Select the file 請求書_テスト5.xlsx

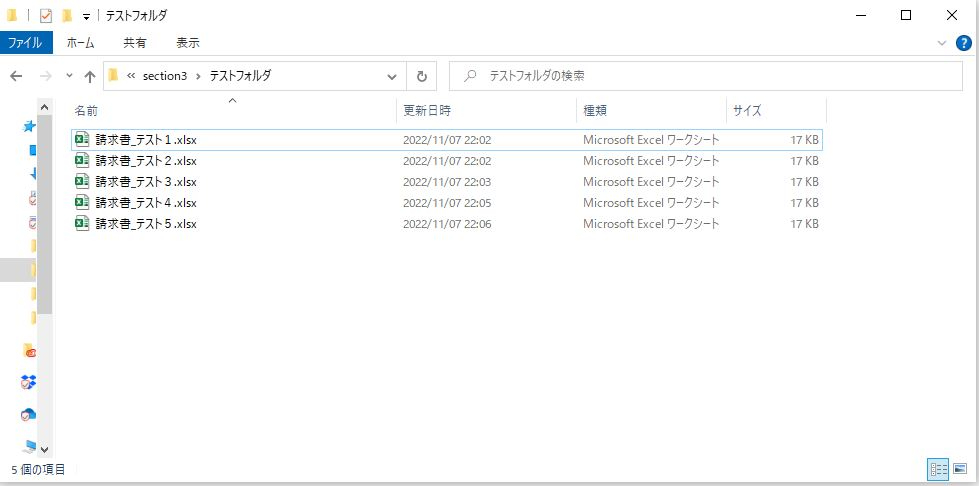(x=146, y=224)
